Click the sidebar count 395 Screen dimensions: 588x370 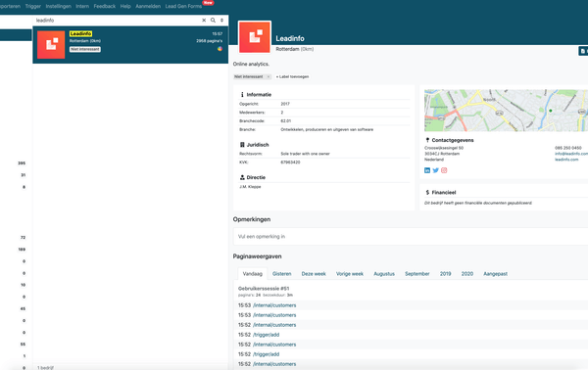pos(22,163)
